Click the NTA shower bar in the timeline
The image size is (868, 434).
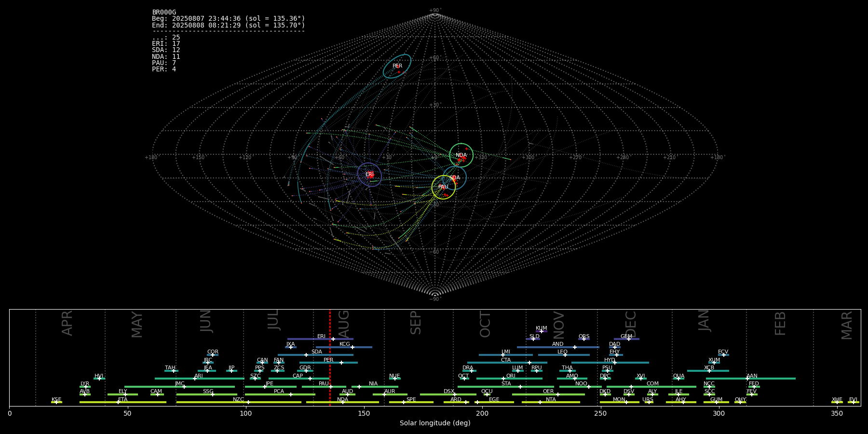[551, 402]
